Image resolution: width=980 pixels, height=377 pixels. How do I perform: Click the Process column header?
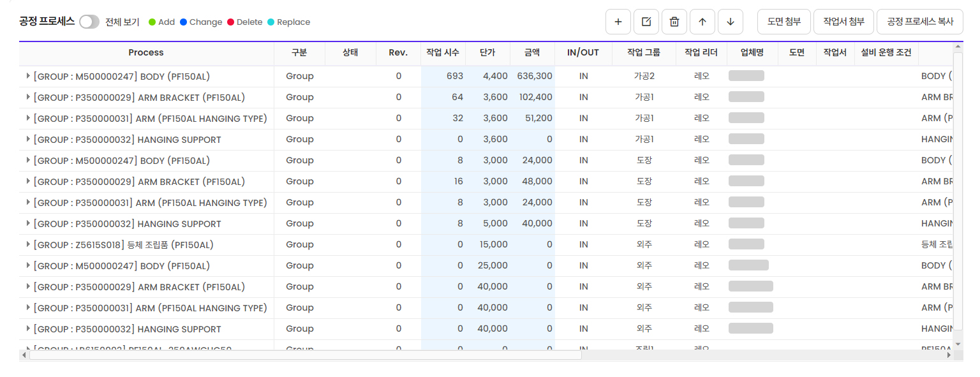pos(146,52)
